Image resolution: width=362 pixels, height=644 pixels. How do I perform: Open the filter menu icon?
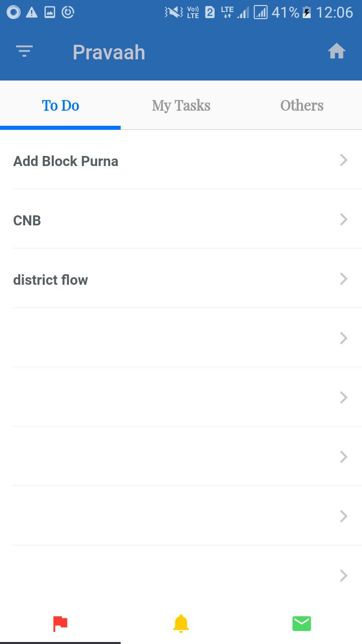(x=24, y=51)
